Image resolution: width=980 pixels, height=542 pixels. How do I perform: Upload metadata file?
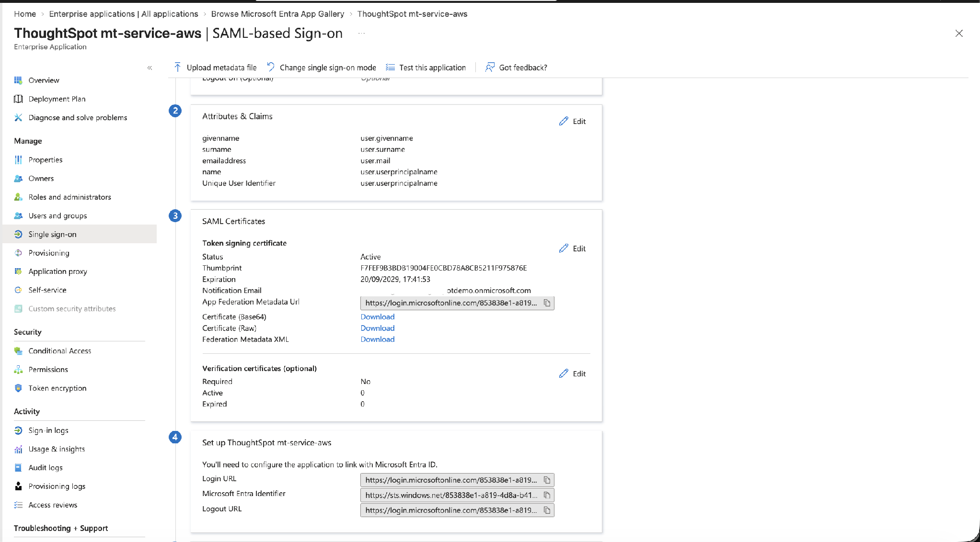(215, 68)
